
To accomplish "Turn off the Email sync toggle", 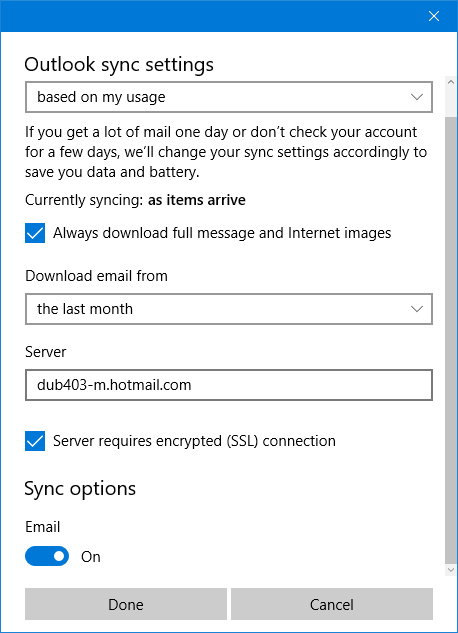I will click(x=47, y=556).
